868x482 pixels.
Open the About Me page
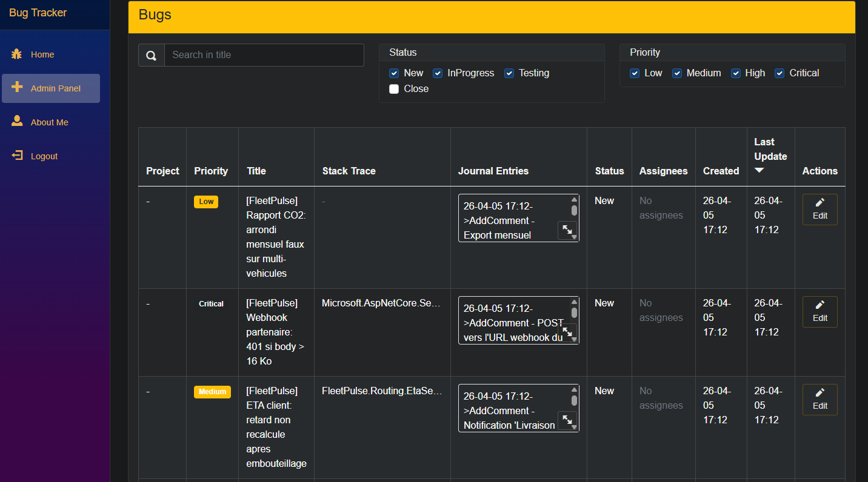(x=51, y=122)
